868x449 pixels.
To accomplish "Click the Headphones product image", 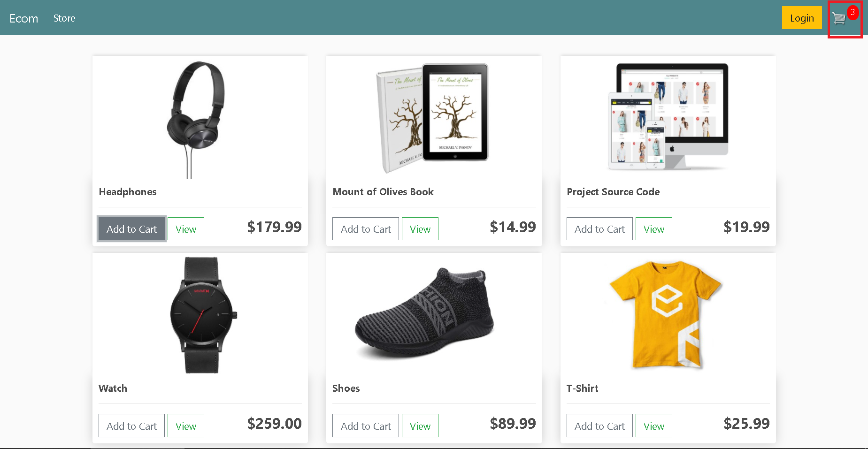I will [x=196, y=120].
